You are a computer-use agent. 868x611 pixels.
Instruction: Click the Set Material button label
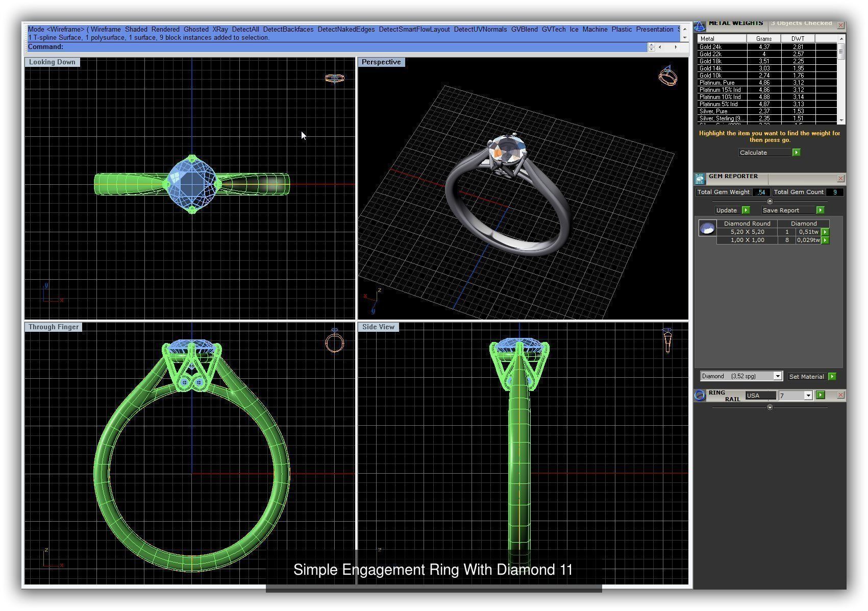807,377
